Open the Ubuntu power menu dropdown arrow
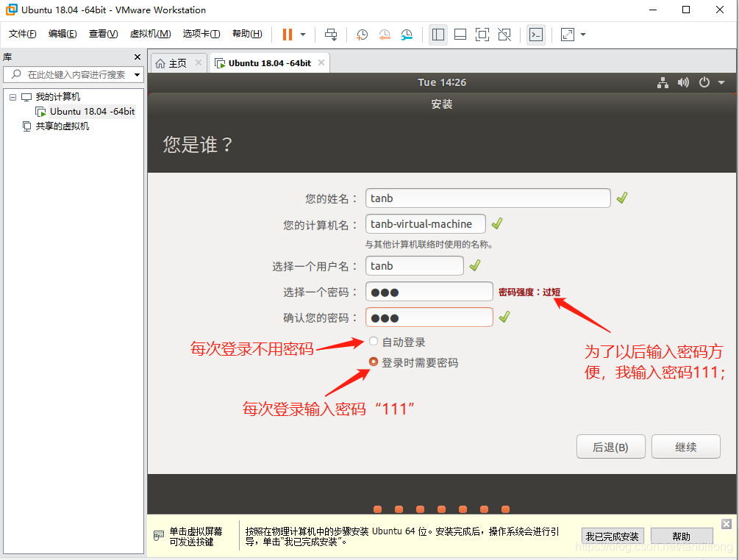The height and width of the screenshot is (560, 739). tap(719, 82)
